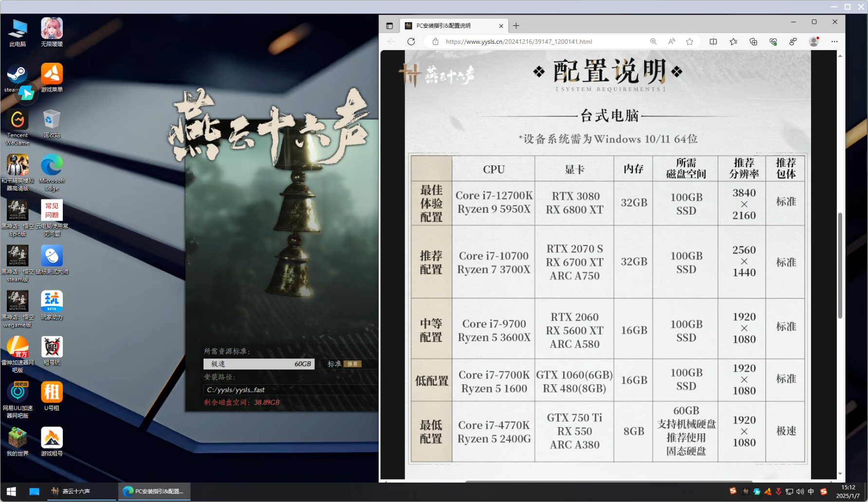Click the Edge copilot/extensions people icon
Viewport: 868px width, 502px height.
[x=793, y=42]
